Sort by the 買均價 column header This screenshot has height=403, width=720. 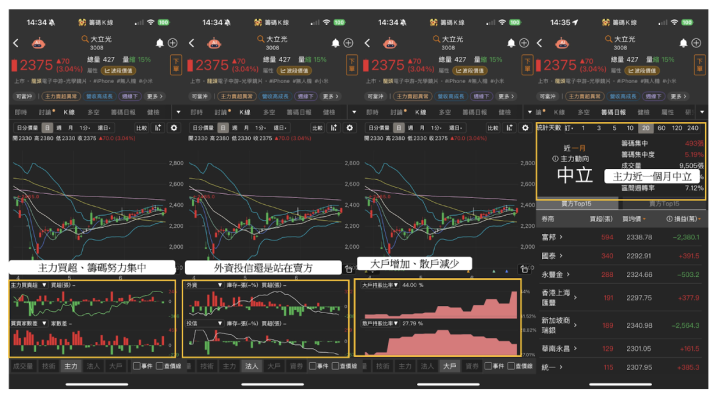[634, 219]
